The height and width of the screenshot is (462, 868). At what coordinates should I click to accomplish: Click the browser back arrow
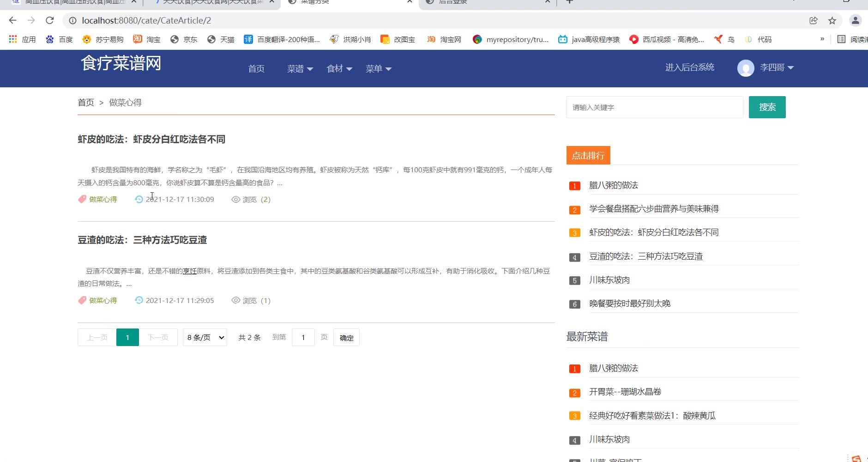click(x=13, y=20)
